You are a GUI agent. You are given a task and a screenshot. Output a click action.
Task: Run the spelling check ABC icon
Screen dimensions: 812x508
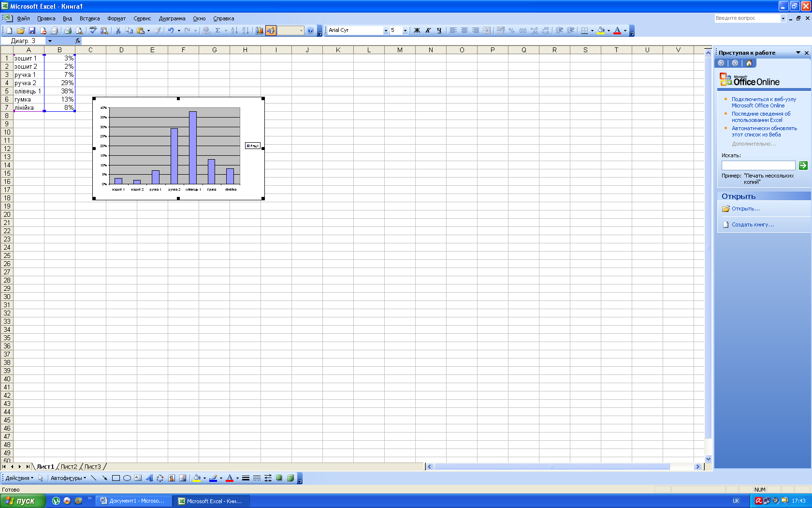tap(93, 30)
